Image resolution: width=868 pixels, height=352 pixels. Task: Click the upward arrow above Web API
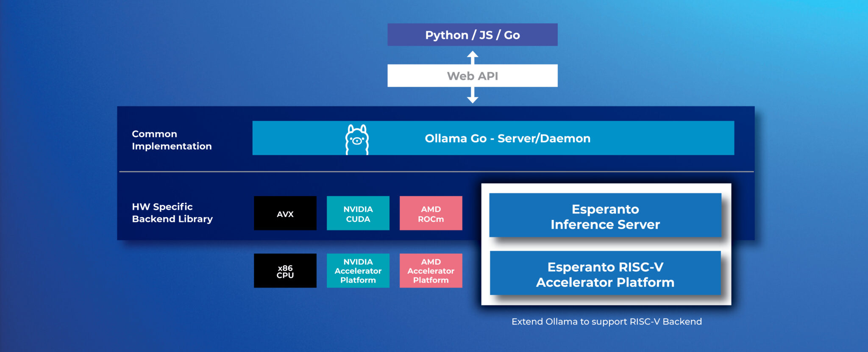[x=473, y=57]
